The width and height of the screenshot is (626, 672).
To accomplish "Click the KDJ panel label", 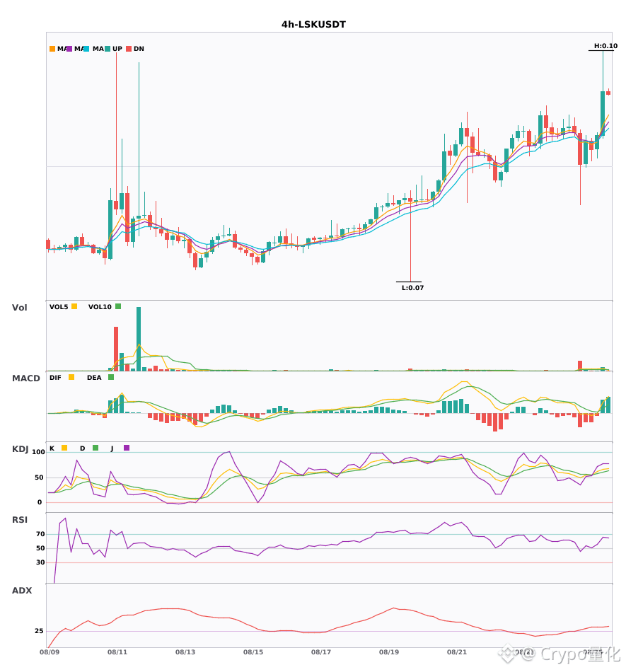I will pyautogui.click(x=20, y=449).
